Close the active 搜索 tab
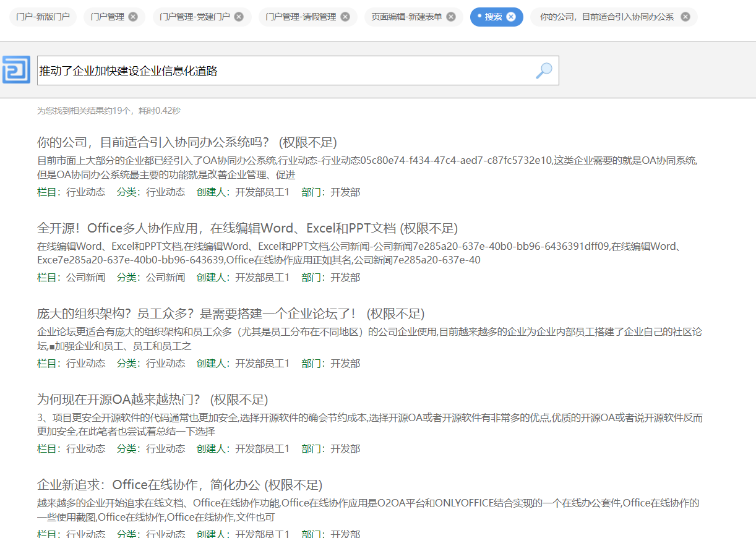 [511, 17]
